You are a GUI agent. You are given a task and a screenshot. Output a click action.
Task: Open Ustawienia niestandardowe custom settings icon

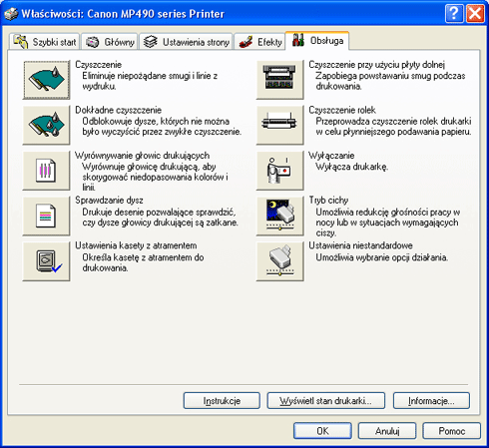tap(279, 261)
